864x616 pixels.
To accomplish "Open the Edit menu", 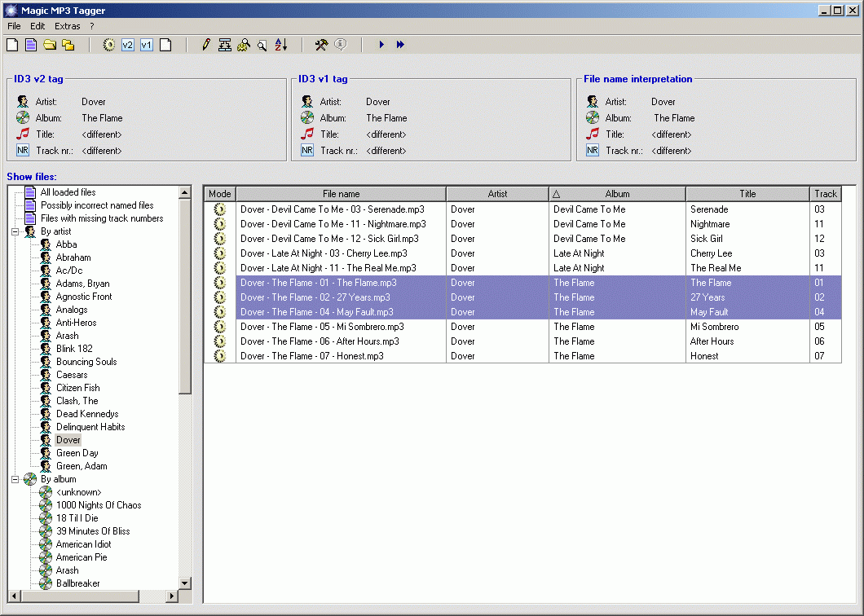I will coord(37,26).
